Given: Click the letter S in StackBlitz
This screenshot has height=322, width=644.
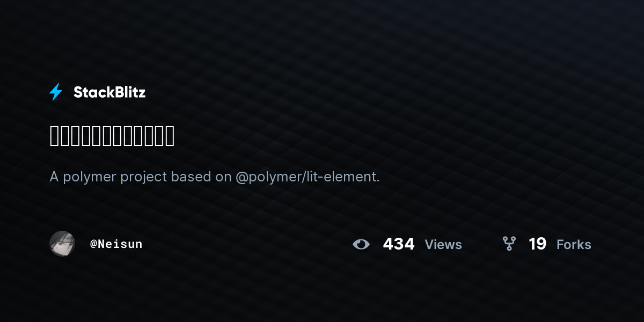Looking at the screenshot, I should [78, 92].
